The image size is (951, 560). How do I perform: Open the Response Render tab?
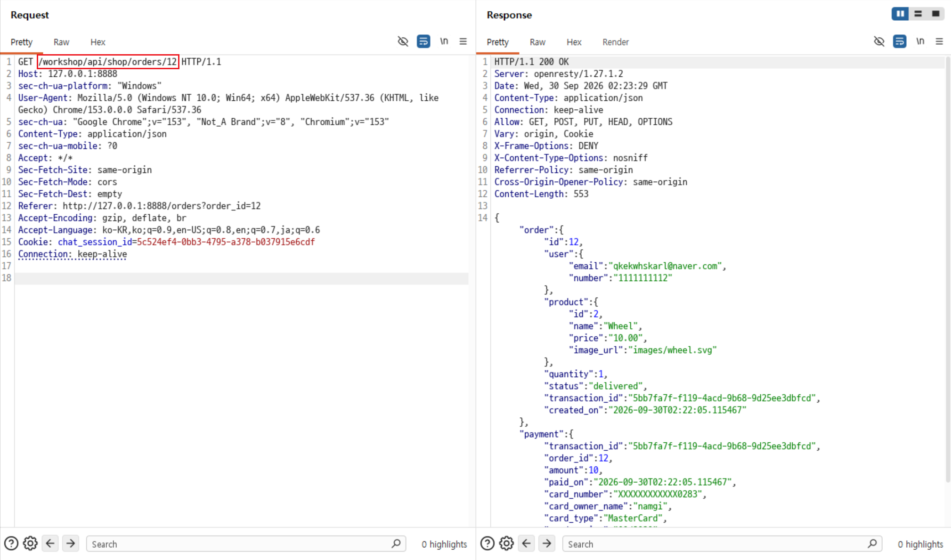click(x=616, y=42)
